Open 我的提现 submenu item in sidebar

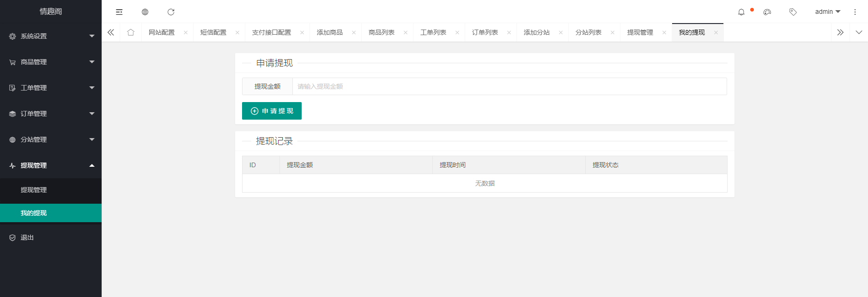(x=51, y=213)
